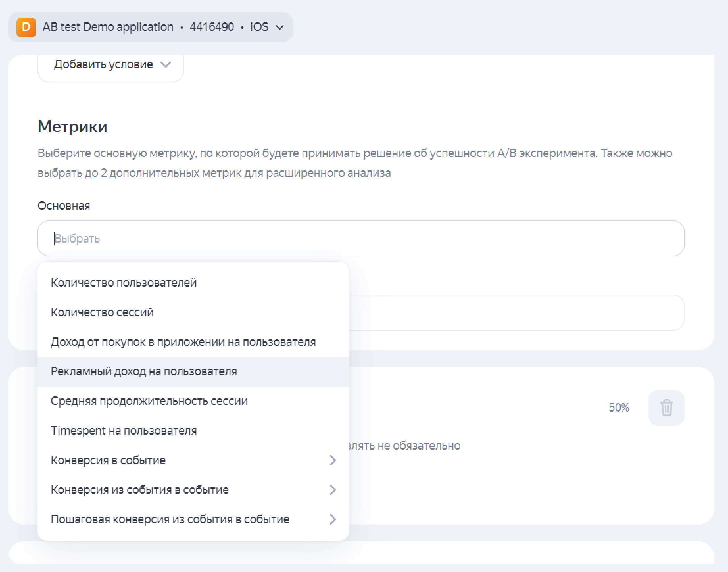
Task: Expand Конверсия в событие submenu
Action: pyautogui.click(x=108, y=460)
